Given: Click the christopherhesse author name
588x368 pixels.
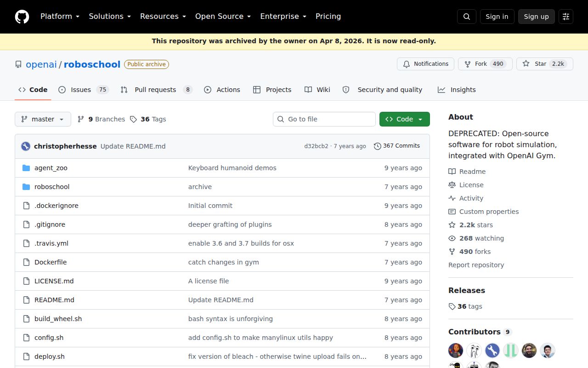Looking at the screenshot, I should click(x=65, y=146).
